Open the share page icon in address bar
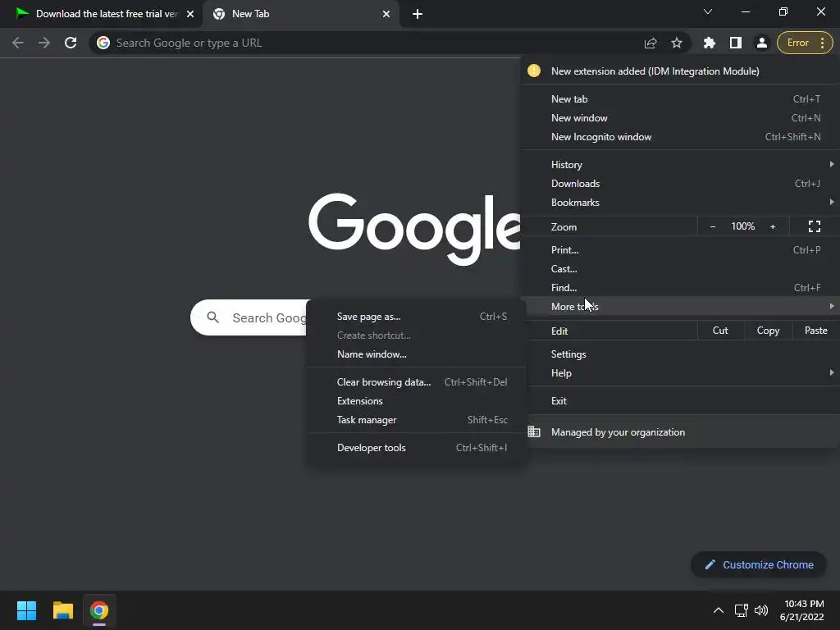This screenshot has width=840, height=630. point(651,43)
